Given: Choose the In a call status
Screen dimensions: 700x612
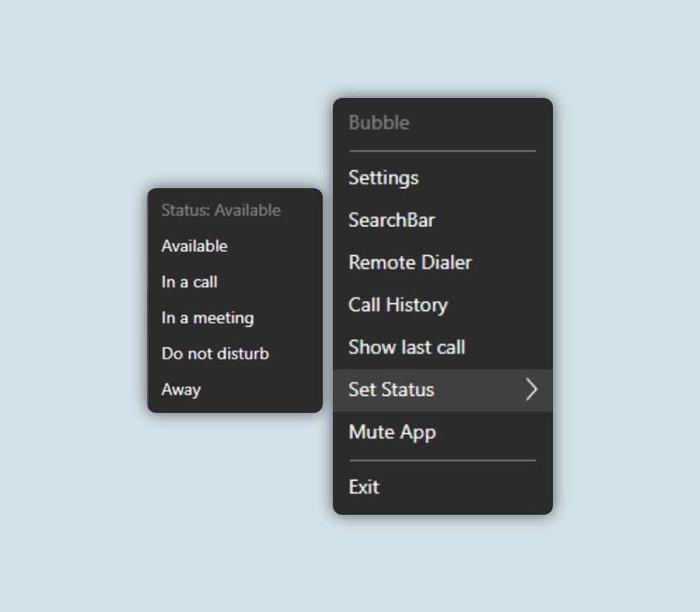Looking at the screenshot, I should click(x=189, y=282).
